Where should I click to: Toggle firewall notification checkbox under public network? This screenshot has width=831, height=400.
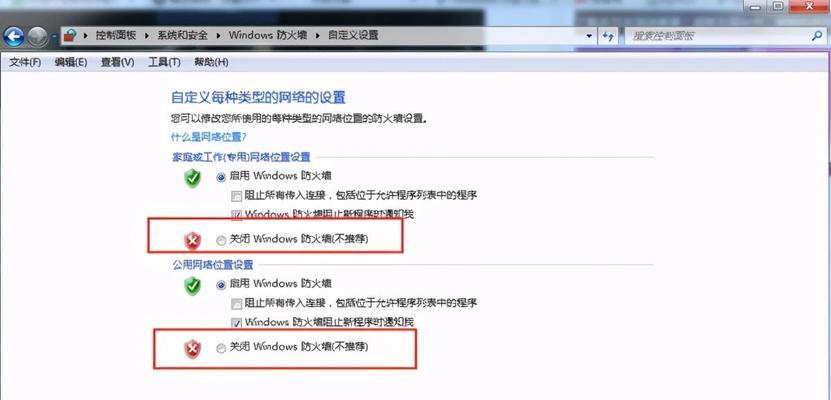pyautogui.click(x=236, y=323)
